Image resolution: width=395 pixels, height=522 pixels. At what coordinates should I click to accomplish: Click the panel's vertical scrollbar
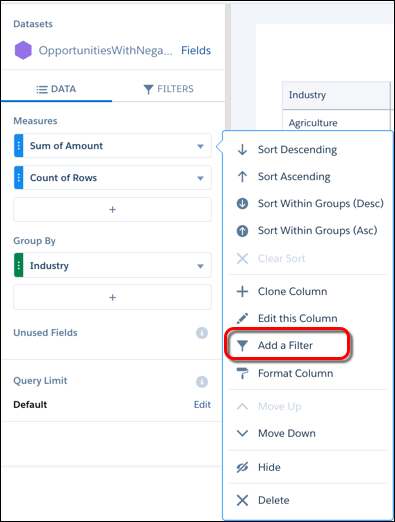click(228, 67)
